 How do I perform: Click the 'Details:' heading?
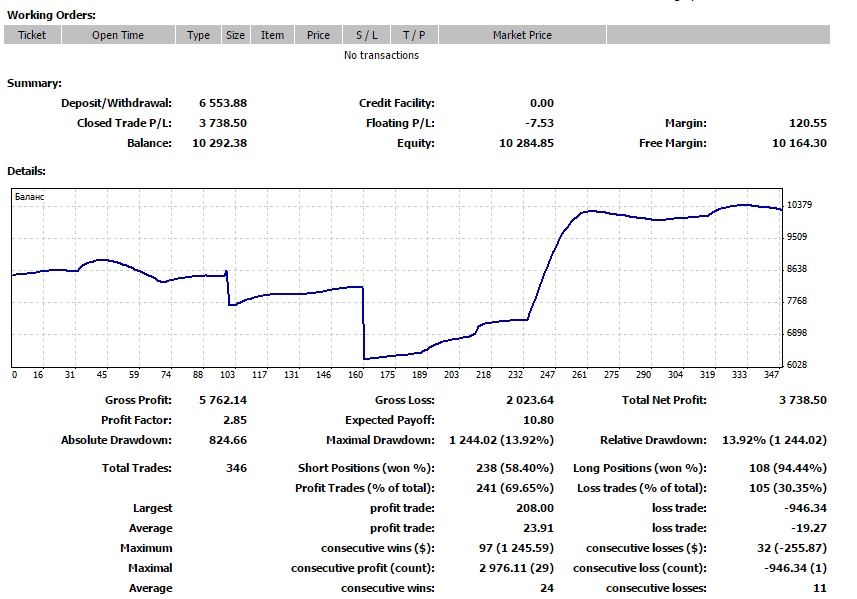tap(26, 171)
